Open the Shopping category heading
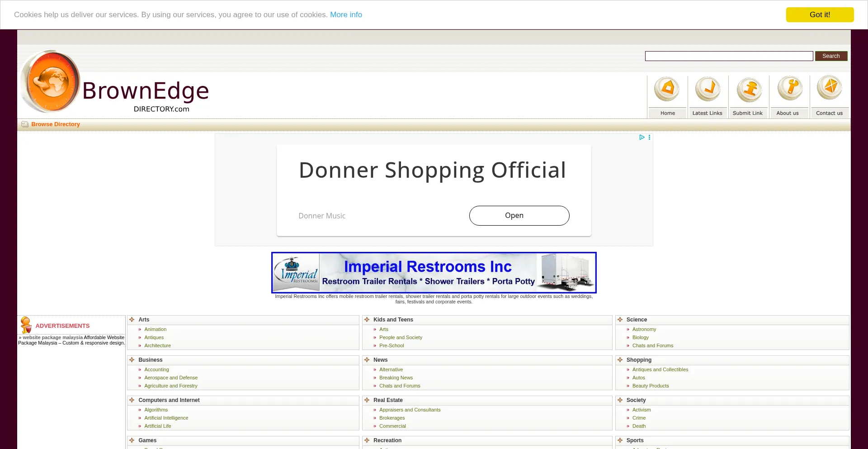868x449 pixels. point(638,360)
